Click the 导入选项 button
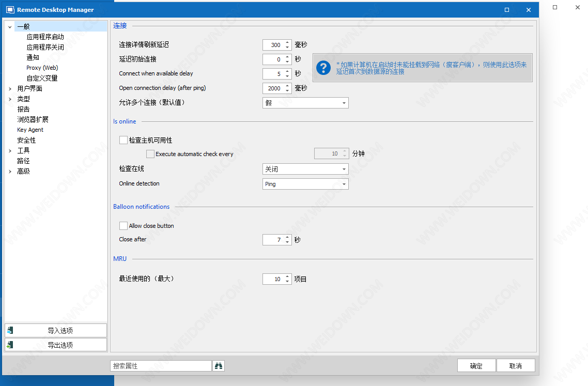 pyautogui.click(x=56, y=331)
